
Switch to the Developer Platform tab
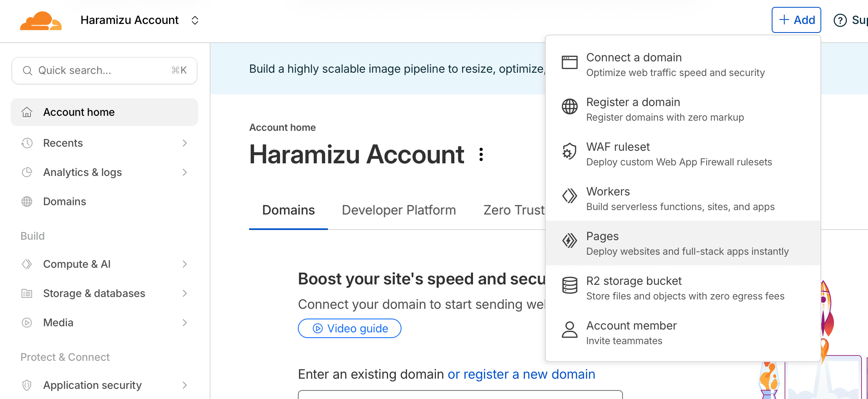(x=399, y=210)
